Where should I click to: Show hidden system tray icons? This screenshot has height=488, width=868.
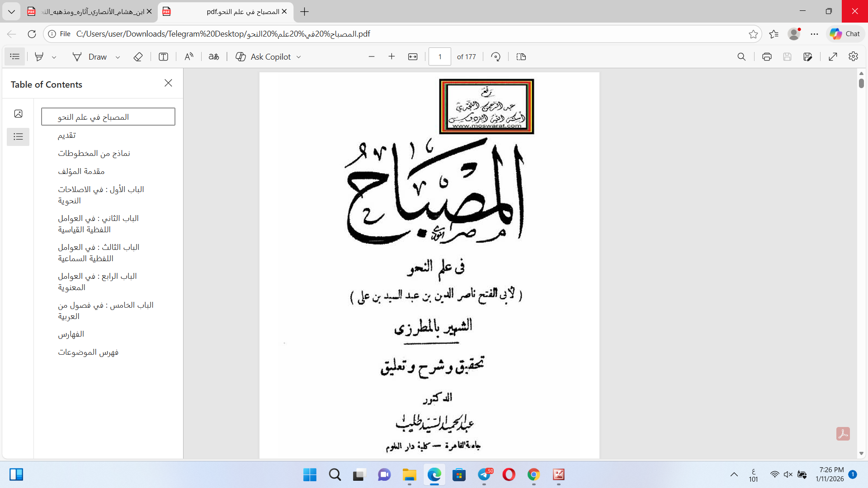(x=734, y=474)
